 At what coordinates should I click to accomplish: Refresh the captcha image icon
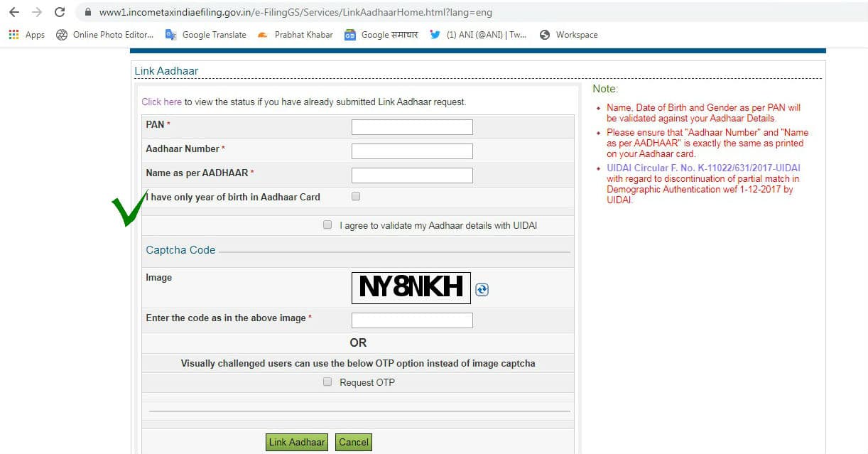click(482, 289)
